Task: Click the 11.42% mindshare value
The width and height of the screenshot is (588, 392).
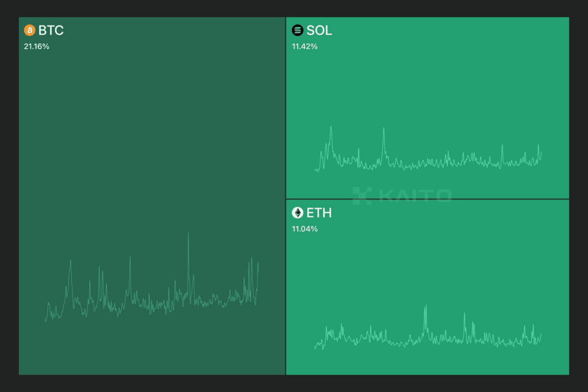Action: 305,46
